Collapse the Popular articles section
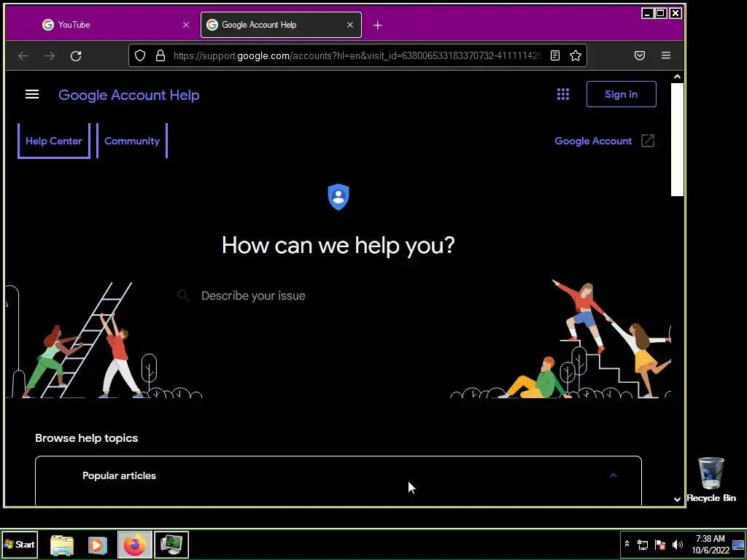This screenshot has height=560, width=747. (614, 475)
